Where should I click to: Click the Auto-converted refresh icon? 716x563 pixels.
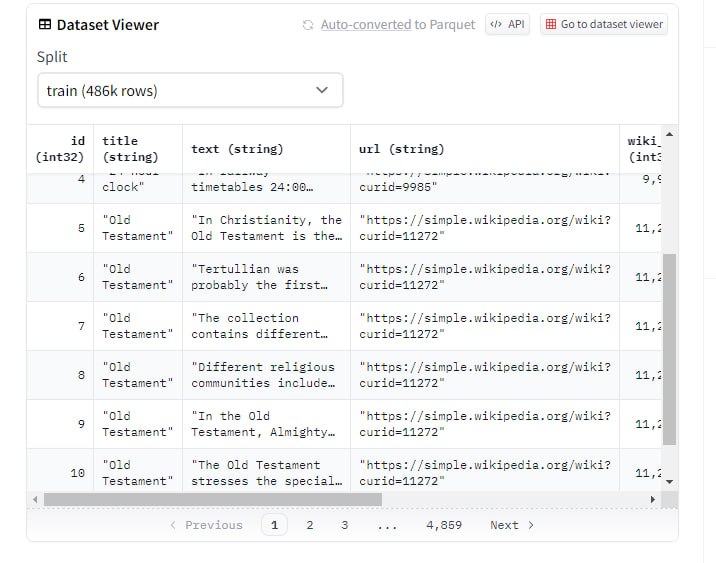click(x=308, y=25)
